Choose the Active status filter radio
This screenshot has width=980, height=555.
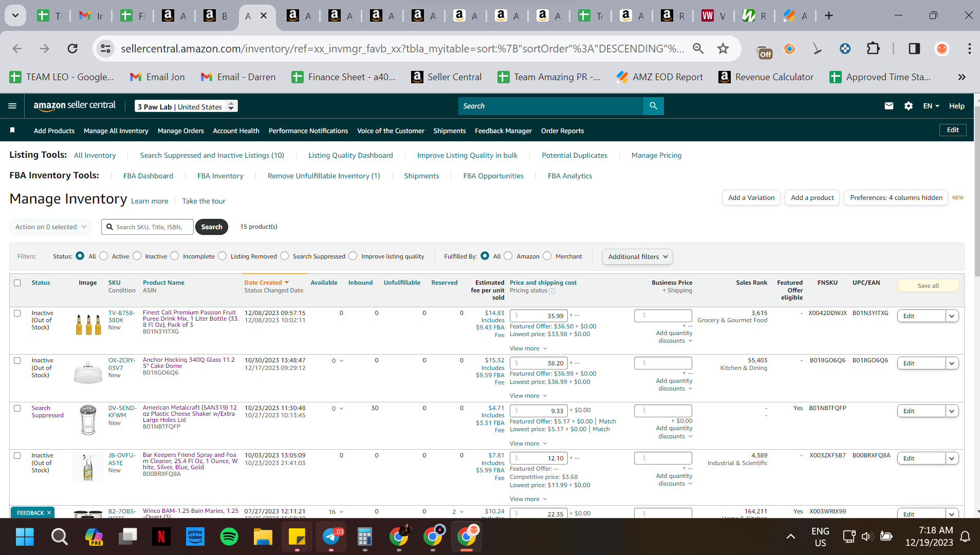(104, 256)
